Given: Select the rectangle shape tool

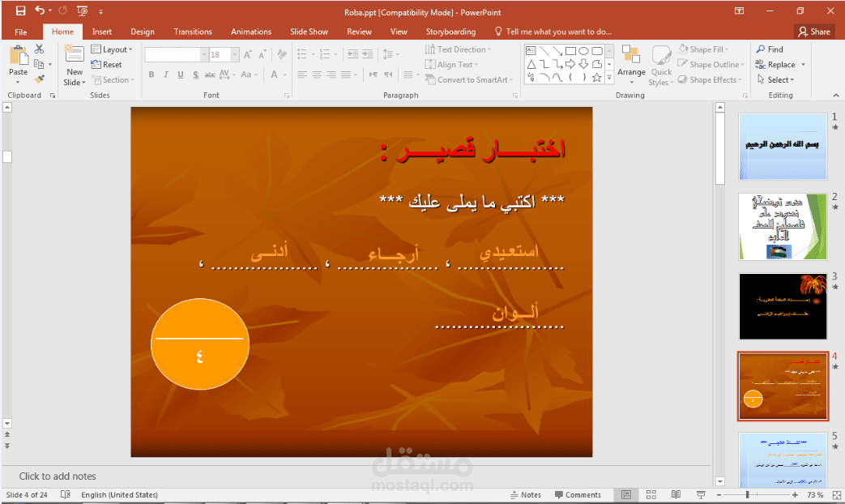Looking at the screenshot, I should pyautogui.click(x=571, y=50).
